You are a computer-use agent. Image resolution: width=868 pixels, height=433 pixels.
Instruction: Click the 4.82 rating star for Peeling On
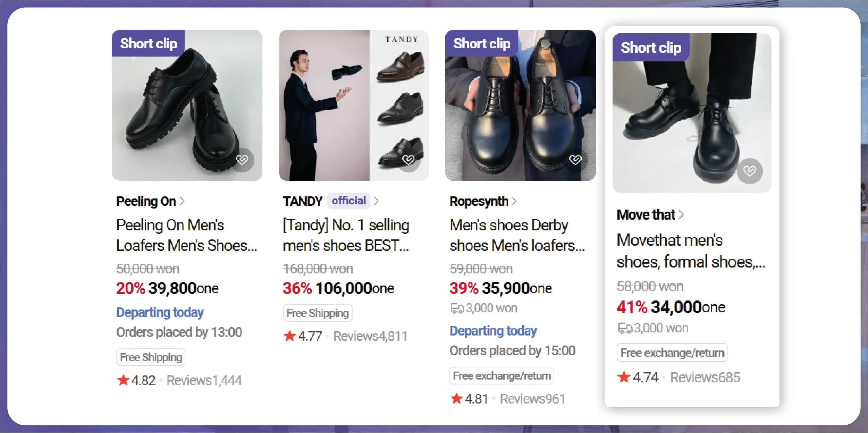(x=123, y=380)
